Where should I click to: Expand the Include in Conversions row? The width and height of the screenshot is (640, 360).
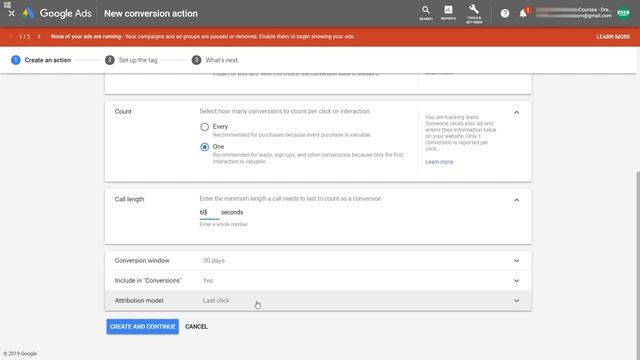coord(318,280)
